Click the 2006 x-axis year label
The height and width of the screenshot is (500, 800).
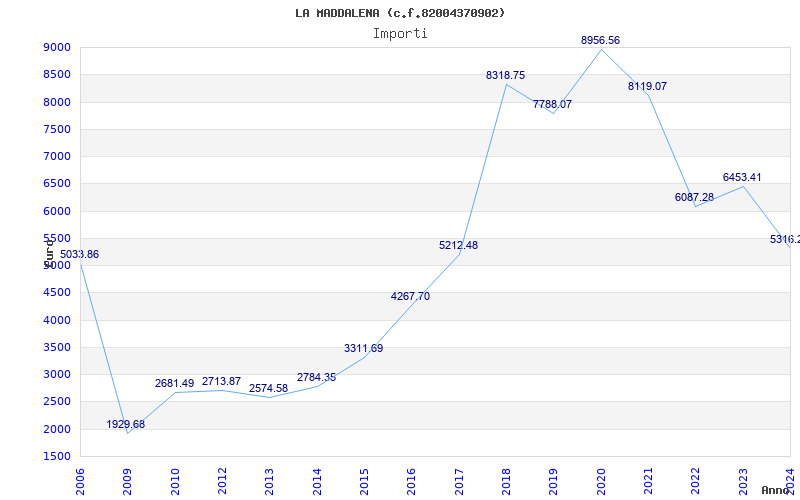[x=80, y=482]
